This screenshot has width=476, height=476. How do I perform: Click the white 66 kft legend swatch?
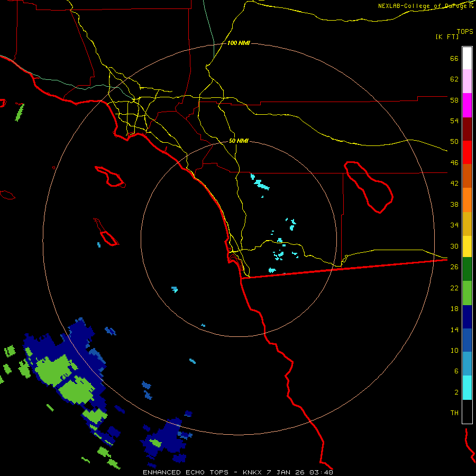[x=467, y=58]
